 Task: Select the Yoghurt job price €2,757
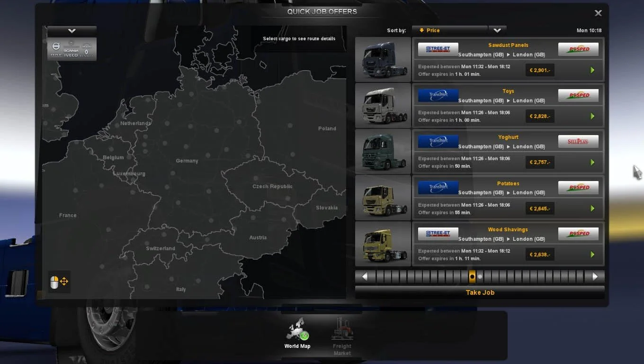pyautogui.click(x=540, y=163)
